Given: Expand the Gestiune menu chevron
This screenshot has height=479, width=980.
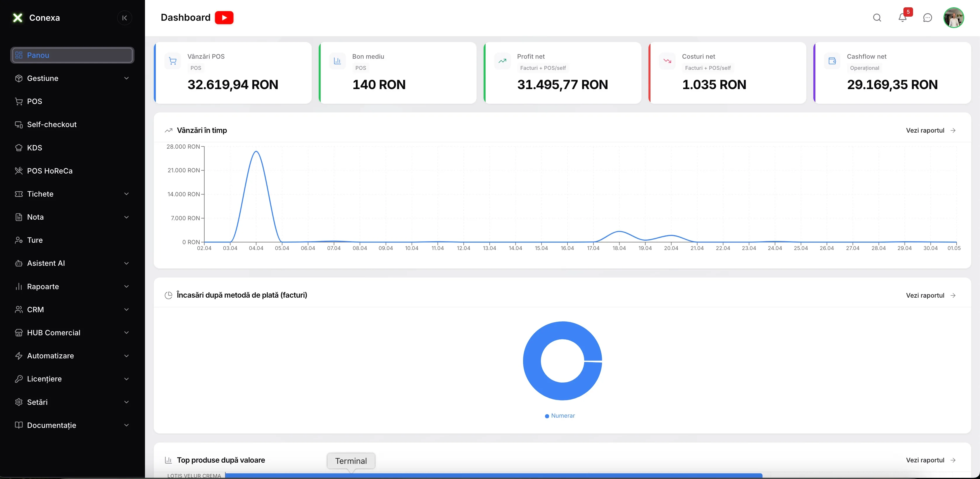Looking at the screenshot, I should tap(126, 78).
